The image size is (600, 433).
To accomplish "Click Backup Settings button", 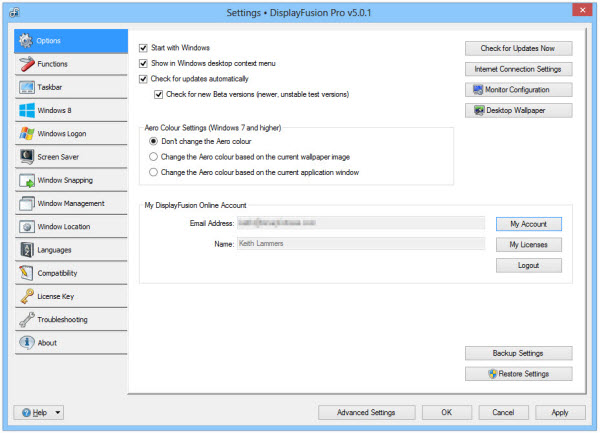I will [518, 353].
